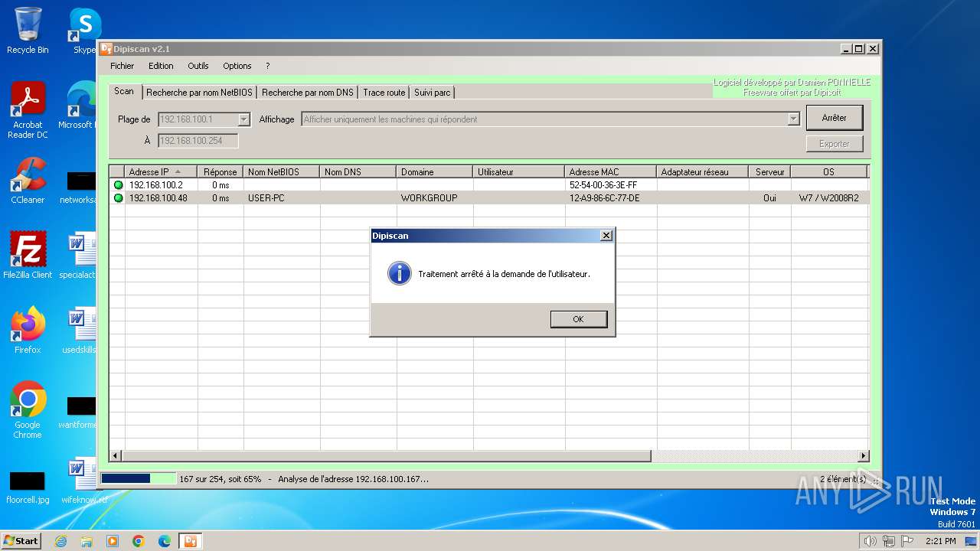Select IP cell 192.168.100.48
This screenshot has height=551, width=980.
tap(161, 198)
